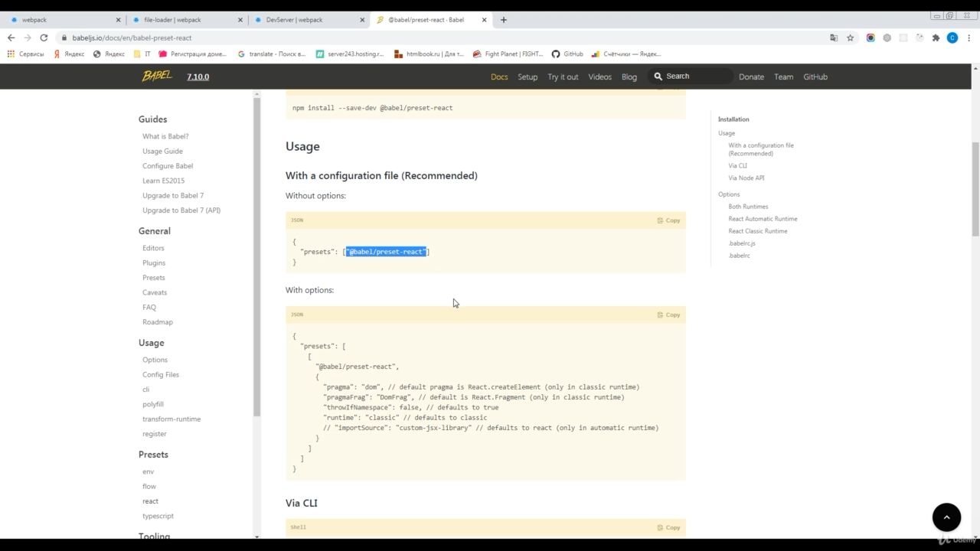This screenshot has height=551, width=980.
Task: Open Try it out nav item
Action: [x=563, y=77]
